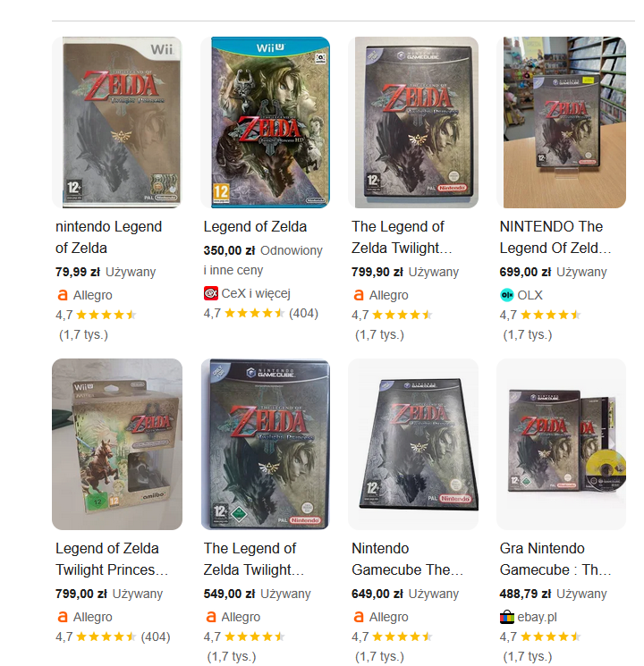Click the ebay.pl shopping bag icon
The width and height of the screenshot is (644, 666).
(x=506, y=617)
